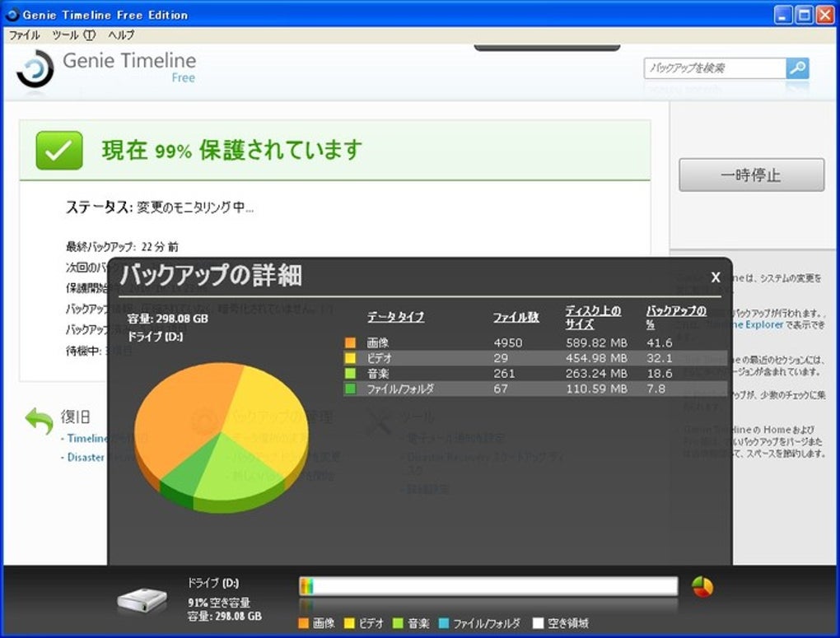Click the yellow ビデオ swatch in table

[350, 358]
